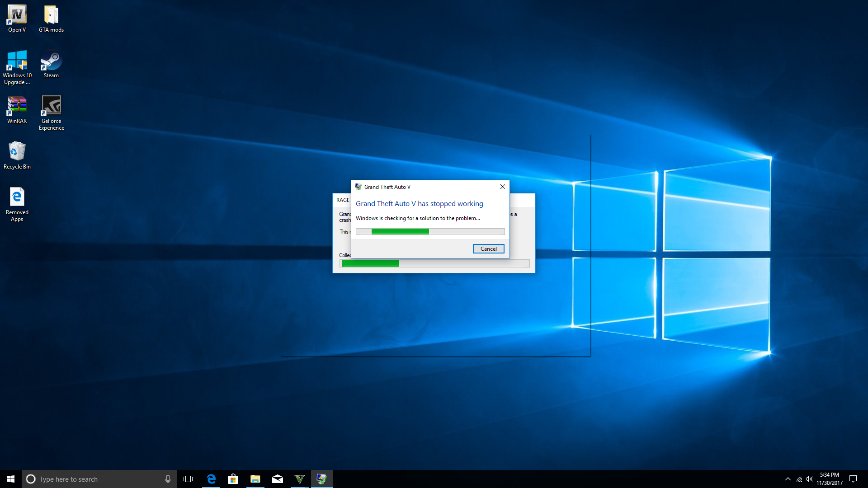Show hidden system tray icons

(x=788, y=479)
